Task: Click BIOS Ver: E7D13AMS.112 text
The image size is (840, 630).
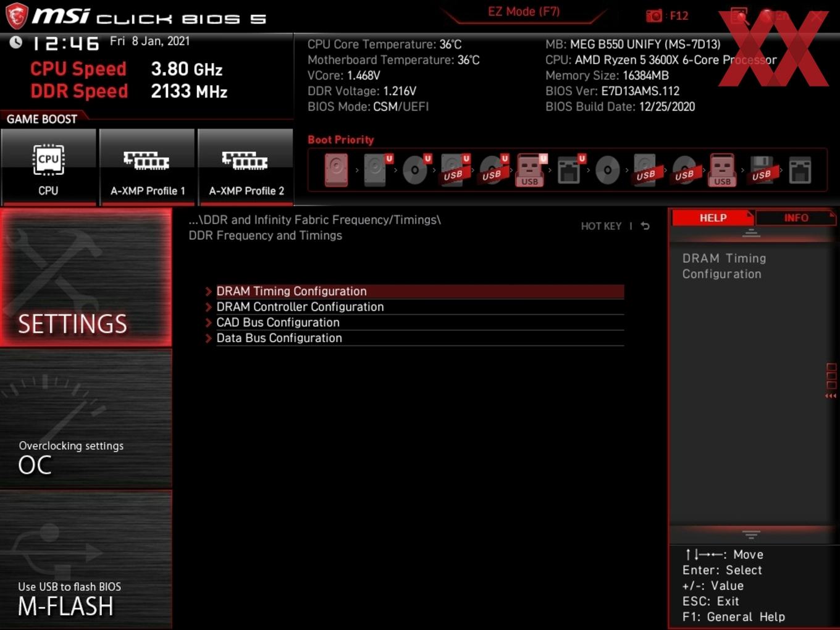Action: click(613, 91)
